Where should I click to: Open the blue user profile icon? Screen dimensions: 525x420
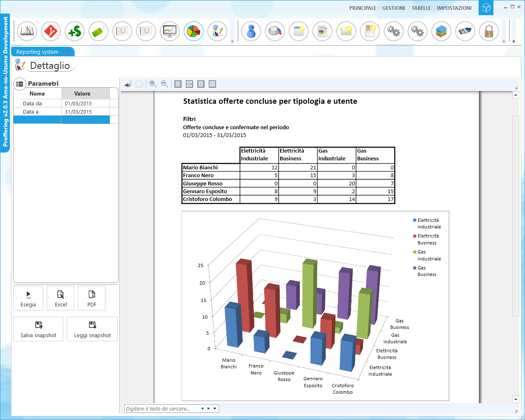point(251,31)
